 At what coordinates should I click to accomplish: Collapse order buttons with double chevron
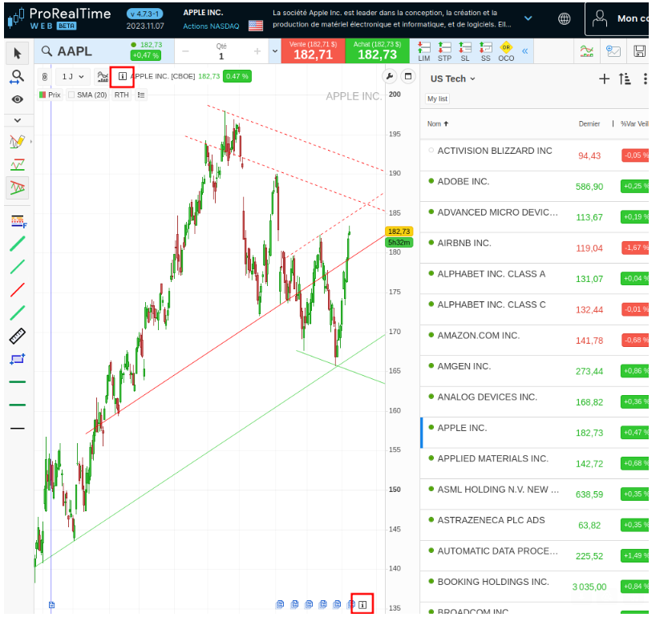[525, 51]
